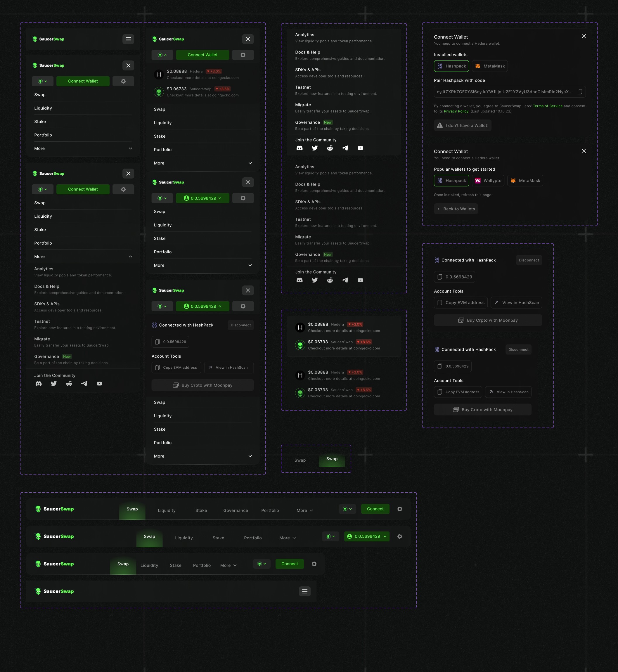Close the Connect Wallet dialog listing Installed wallets
Viewport: 618px width, 672px height.
pos(584,37)
